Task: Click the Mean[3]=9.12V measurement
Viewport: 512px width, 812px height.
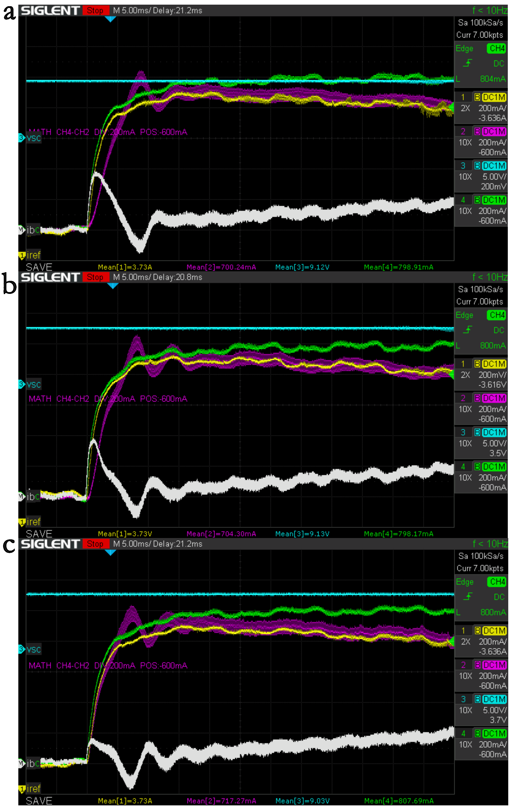Action: (x=302, y=267)
